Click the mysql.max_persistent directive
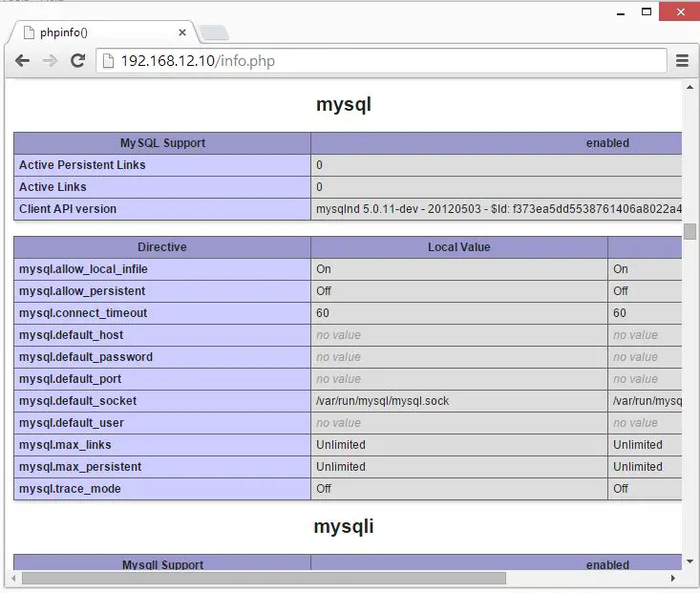This screenshot has height=593, width=700. pos(80,466)
